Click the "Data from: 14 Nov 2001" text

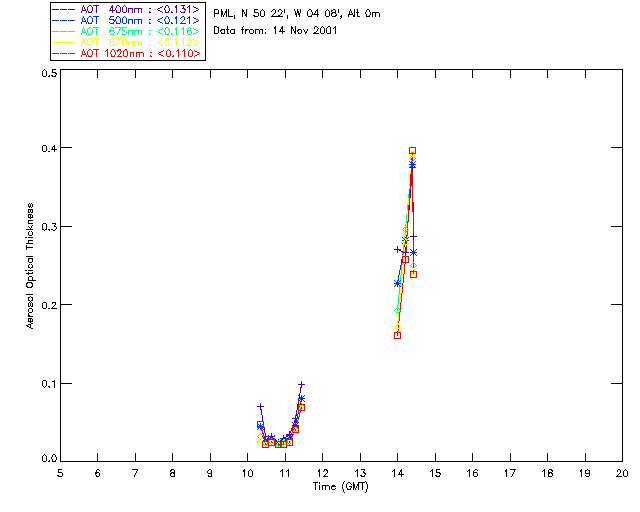tap(275, 31)
